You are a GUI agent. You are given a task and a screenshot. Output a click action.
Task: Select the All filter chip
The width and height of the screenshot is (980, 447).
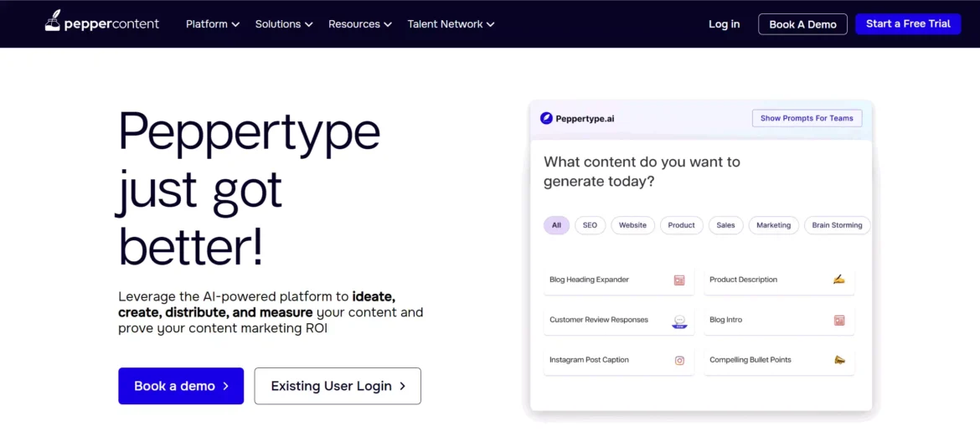(556, 225)
